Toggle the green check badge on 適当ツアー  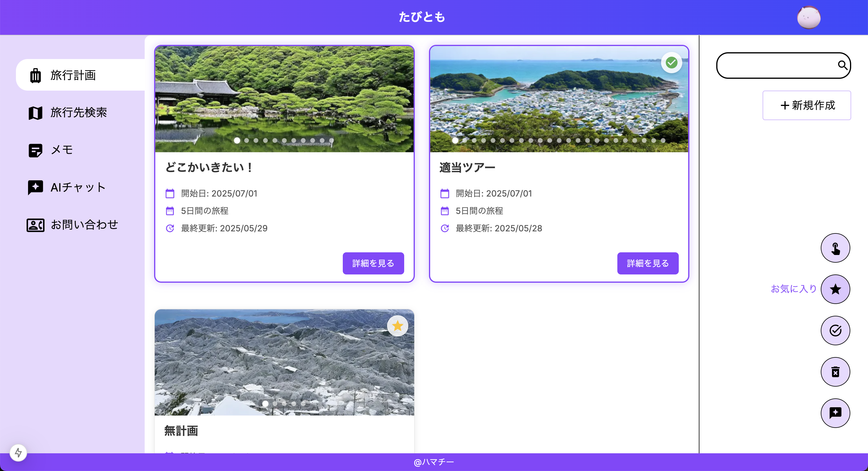[x=672, y=62]
